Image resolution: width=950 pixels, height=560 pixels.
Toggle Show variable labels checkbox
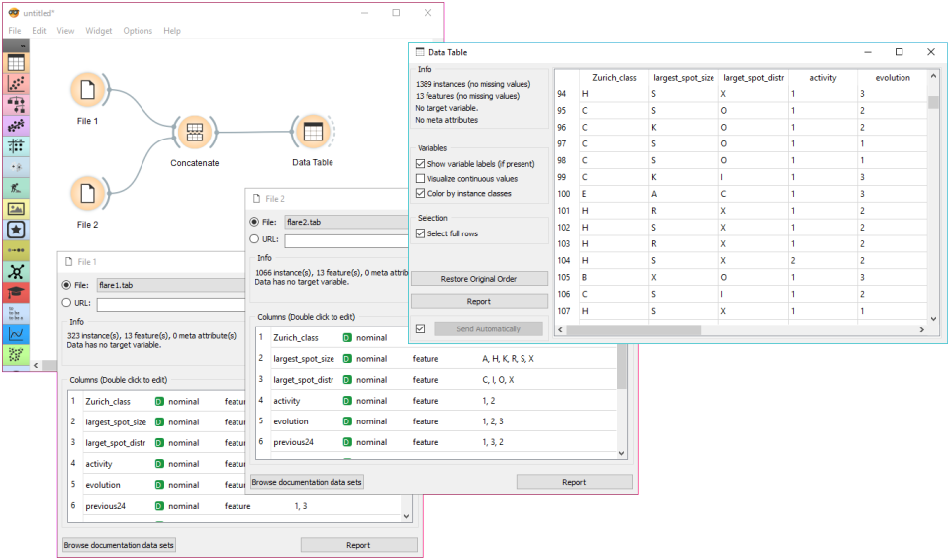[x=420, y=164]
